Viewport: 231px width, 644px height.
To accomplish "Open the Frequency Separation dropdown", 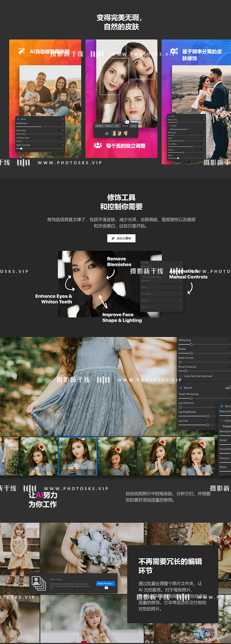I will click(179, 129).
